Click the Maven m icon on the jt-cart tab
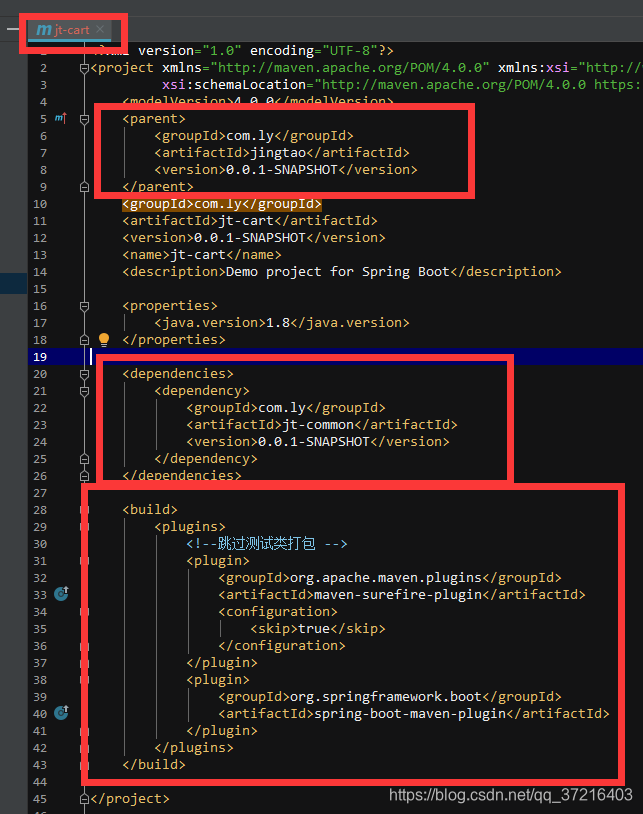This screenshot has width=643, height=814. click(44, 30)
